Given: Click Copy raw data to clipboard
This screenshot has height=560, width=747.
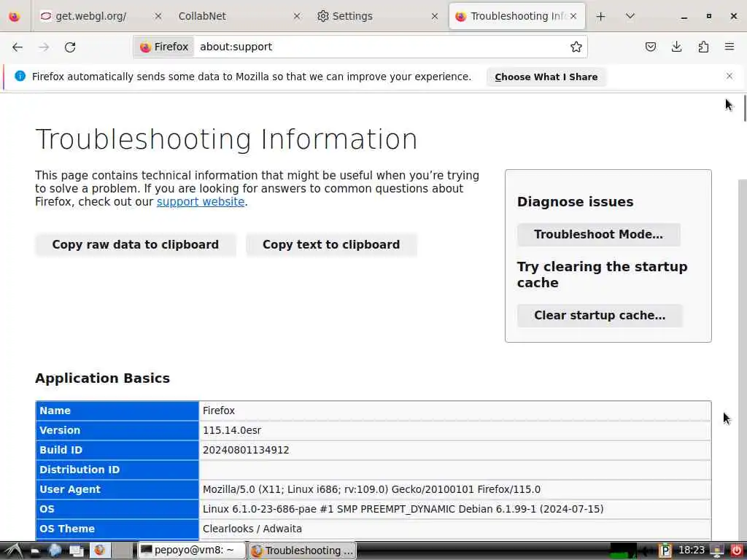Looking at the screenshot, I should pos(135,245).
